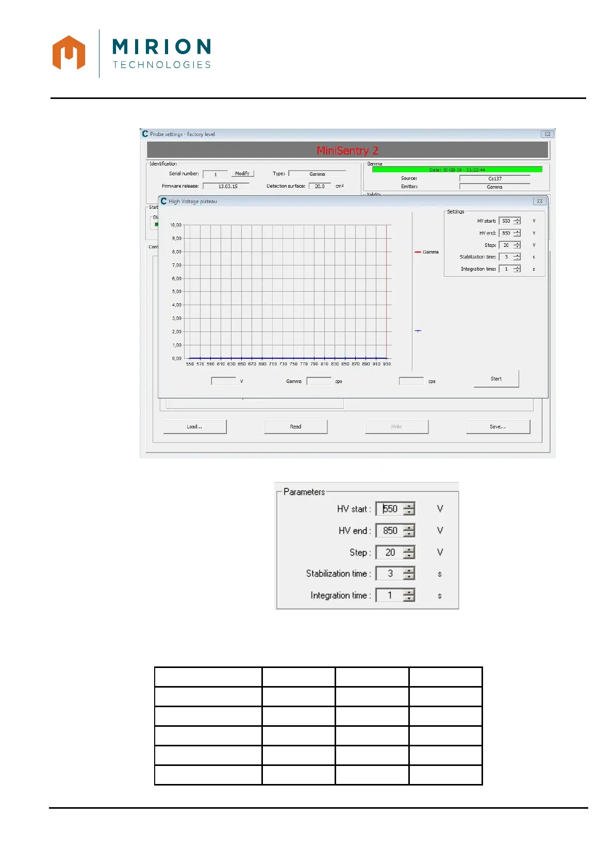Viewport: 614px width, 868px height.
Task: Click the Firmware release field showing 13.03.15
Action: pos(226,186)
